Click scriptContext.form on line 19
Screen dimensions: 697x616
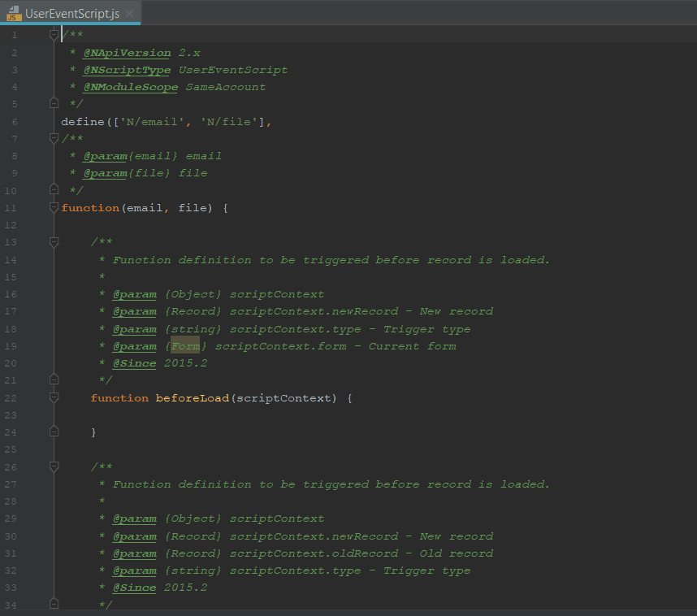(281, 346)
